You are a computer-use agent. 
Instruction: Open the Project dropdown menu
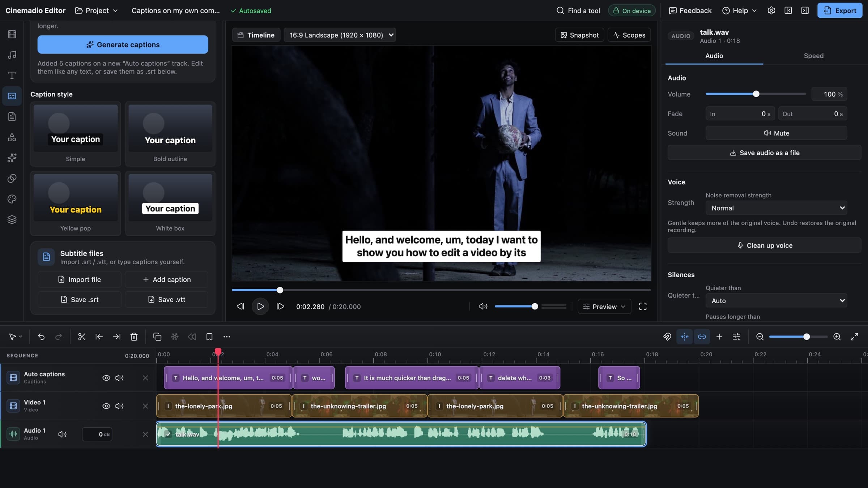pos(97,10)
